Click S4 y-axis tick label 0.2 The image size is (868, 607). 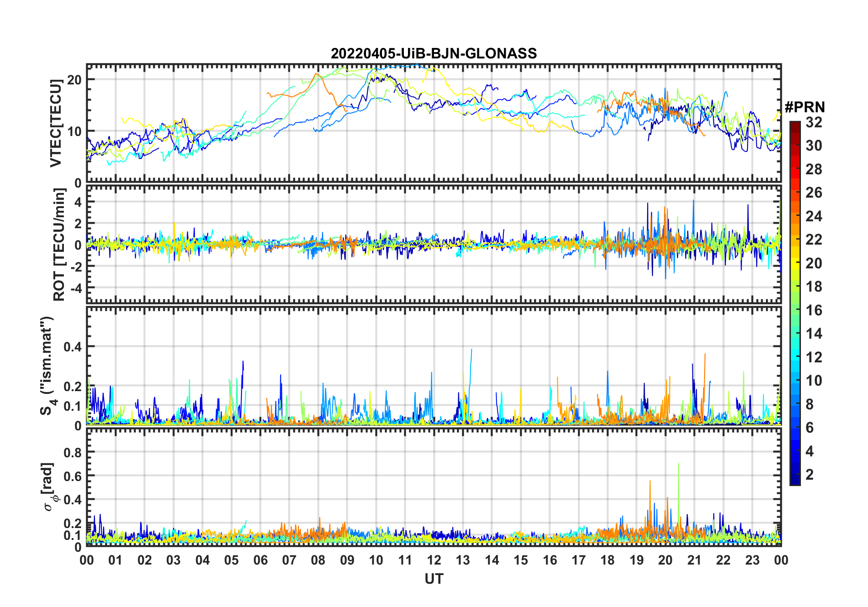coord(73,387)
